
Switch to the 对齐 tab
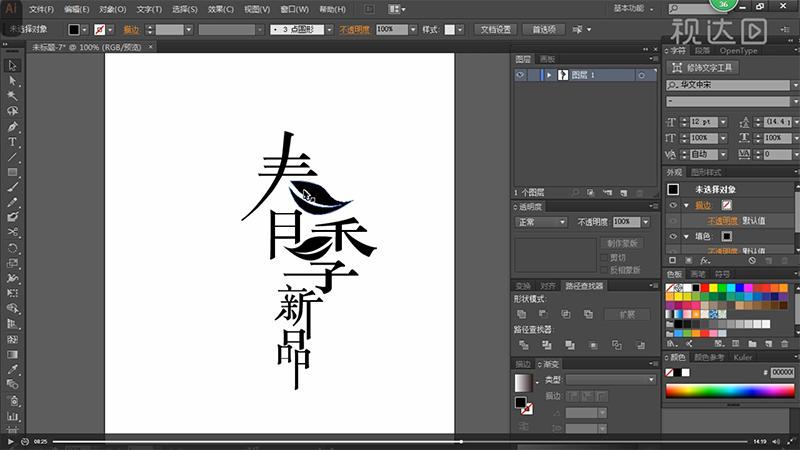click(x=547, y=286)
